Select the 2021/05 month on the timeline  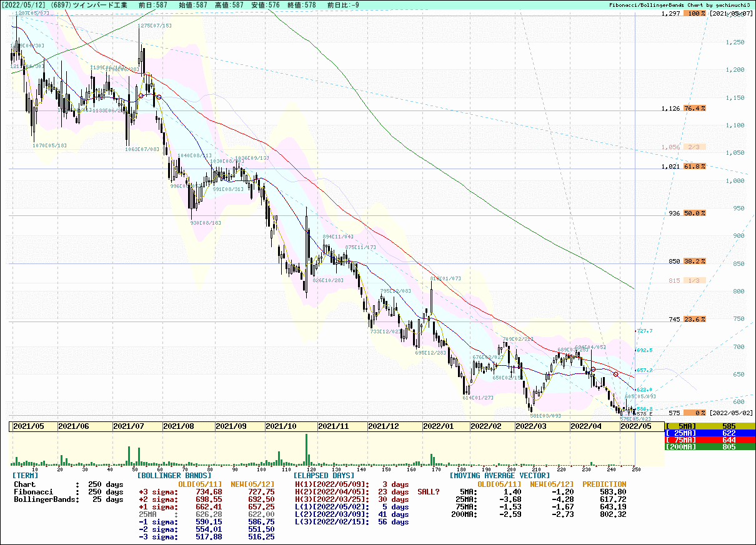tap(28, 426)
